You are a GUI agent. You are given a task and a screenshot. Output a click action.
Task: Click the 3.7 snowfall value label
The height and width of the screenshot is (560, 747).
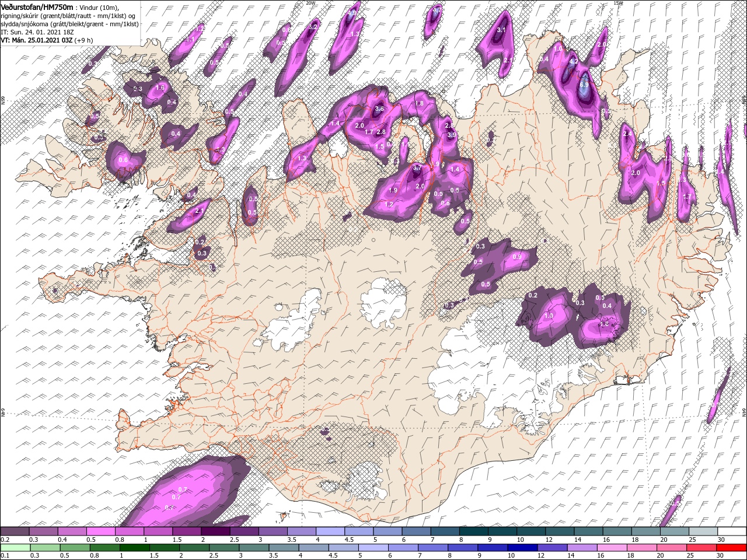[417, 168]
